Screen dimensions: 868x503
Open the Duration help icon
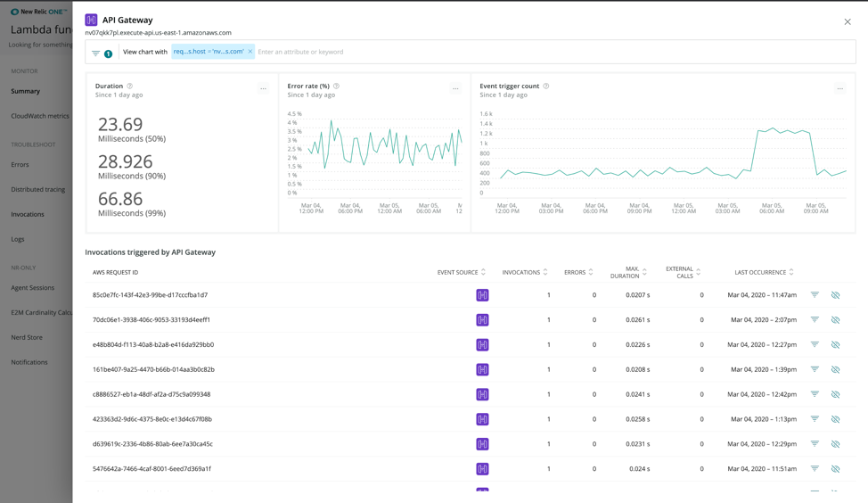129,86
